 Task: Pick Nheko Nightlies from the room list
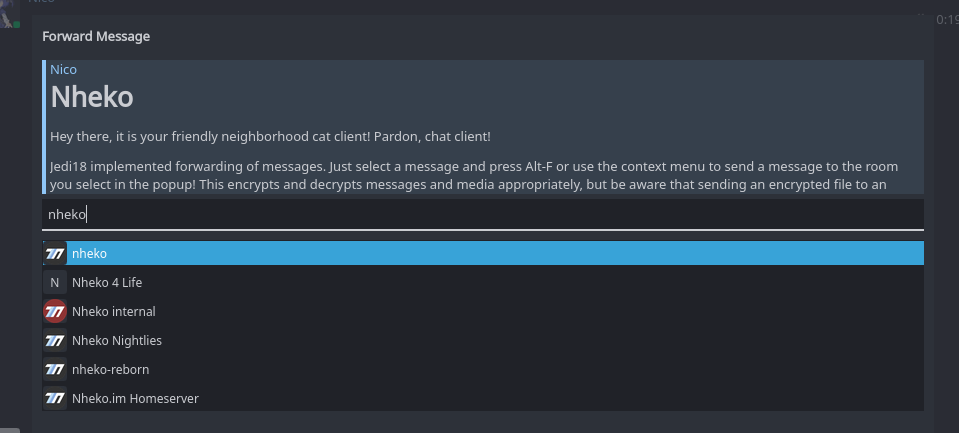pyautogui.click(x=117, y=341)
